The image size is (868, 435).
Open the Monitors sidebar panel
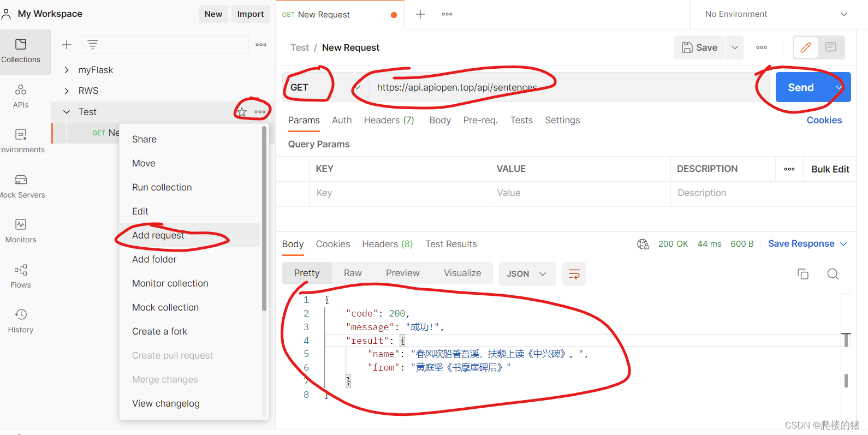21,231
